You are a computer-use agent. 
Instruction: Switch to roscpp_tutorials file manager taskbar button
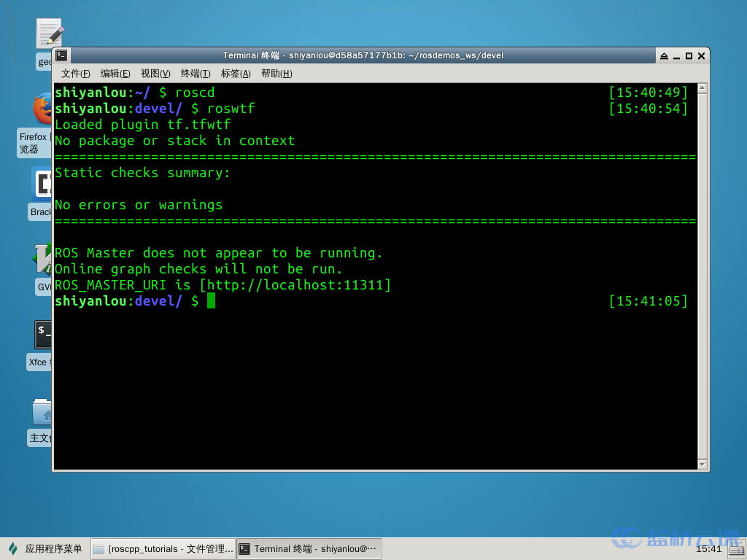click(163, 548)
